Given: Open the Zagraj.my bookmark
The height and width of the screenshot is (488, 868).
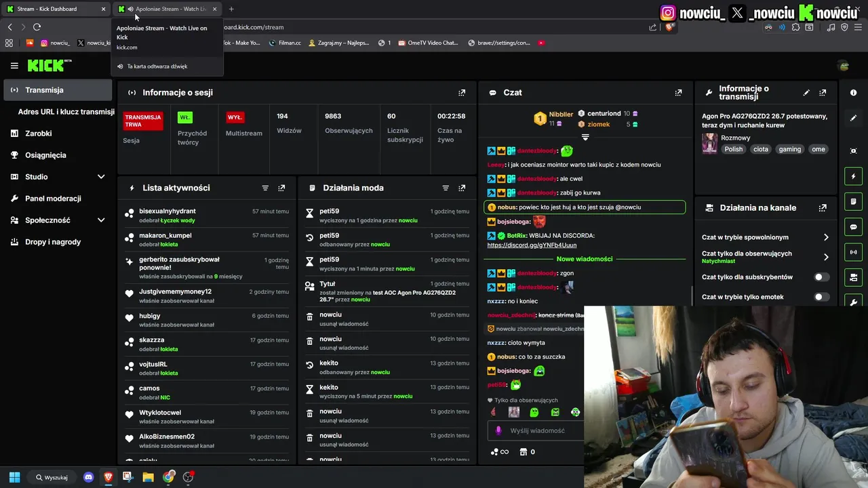Looking at the screenshot, I should 338,43.
